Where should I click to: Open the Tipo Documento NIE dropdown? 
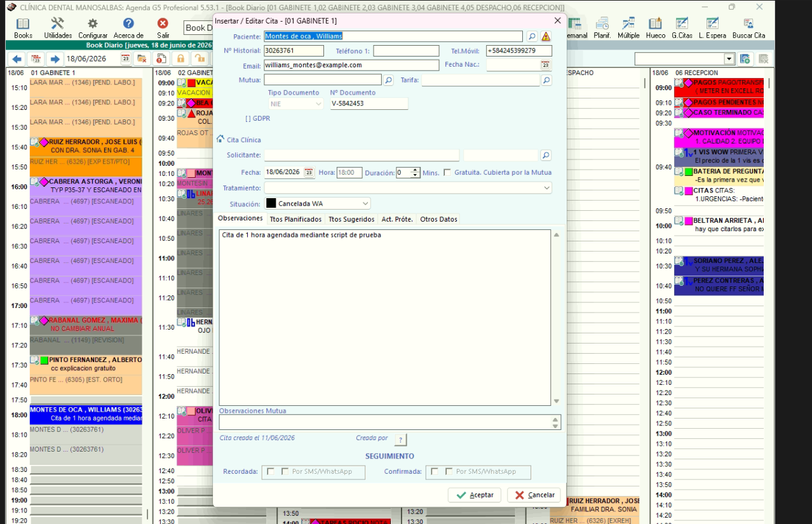tap(318, 104)
